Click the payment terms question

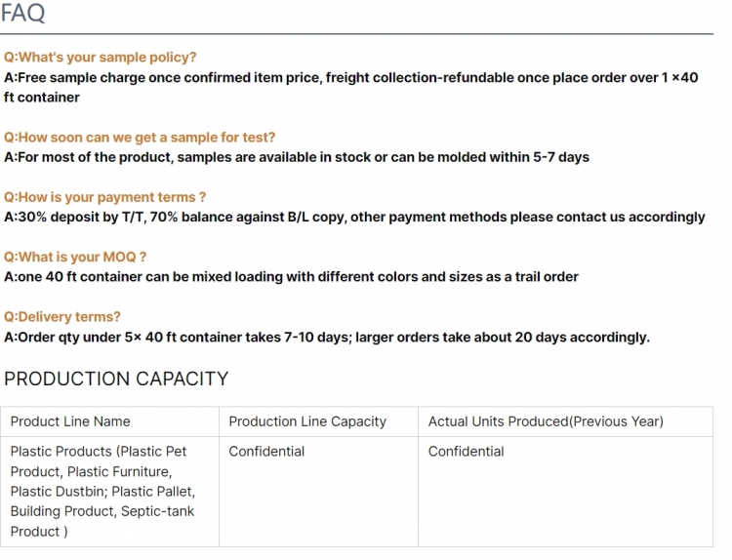(104, 197)
